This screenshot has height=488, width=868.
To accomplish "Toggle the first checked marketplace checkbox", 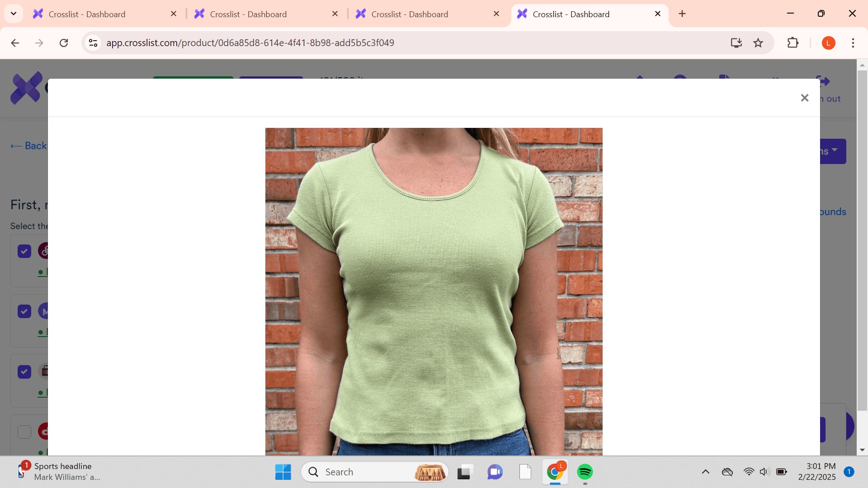I will coord(24,251).
